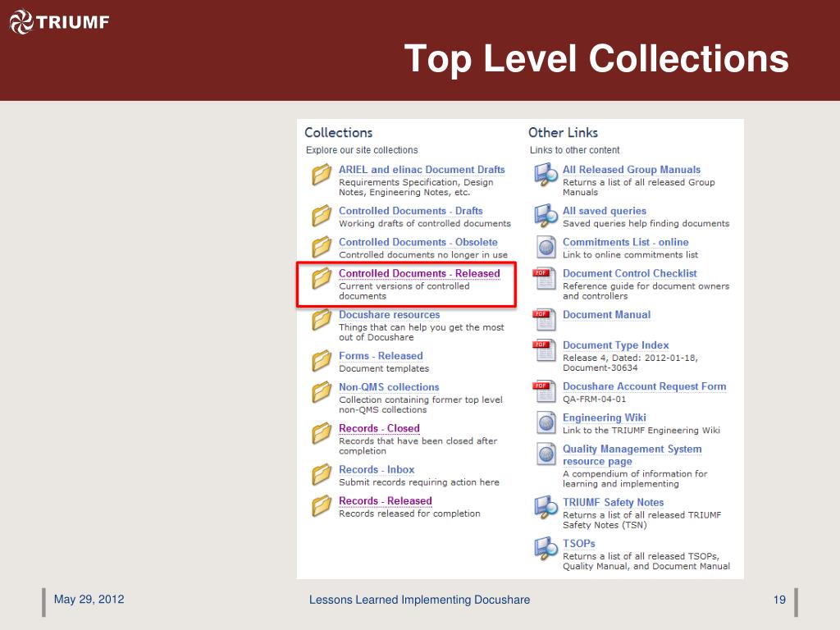This screenshot has height=630, width=840.
Task: Click web icon beside Quality Management System resource page
Action: (x=546, y=454)
